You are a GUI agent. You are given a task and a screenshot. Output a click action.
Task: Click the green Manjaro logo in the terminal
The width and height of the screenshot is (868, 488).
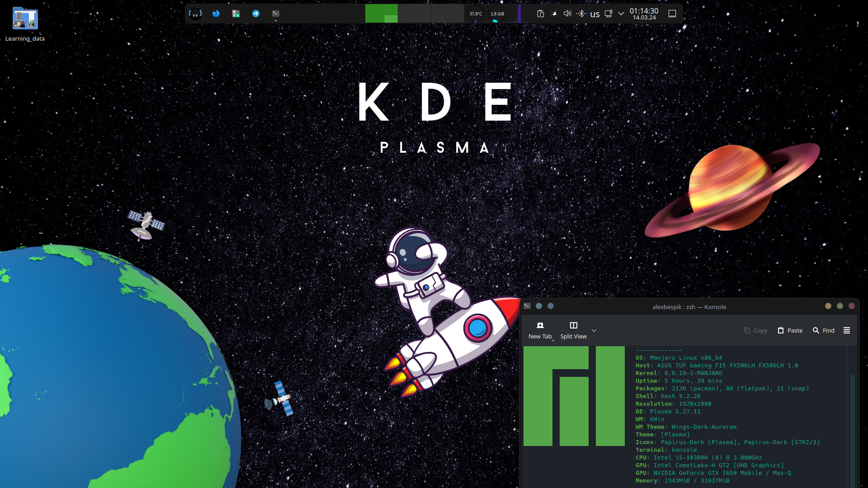tap(574, 396)
